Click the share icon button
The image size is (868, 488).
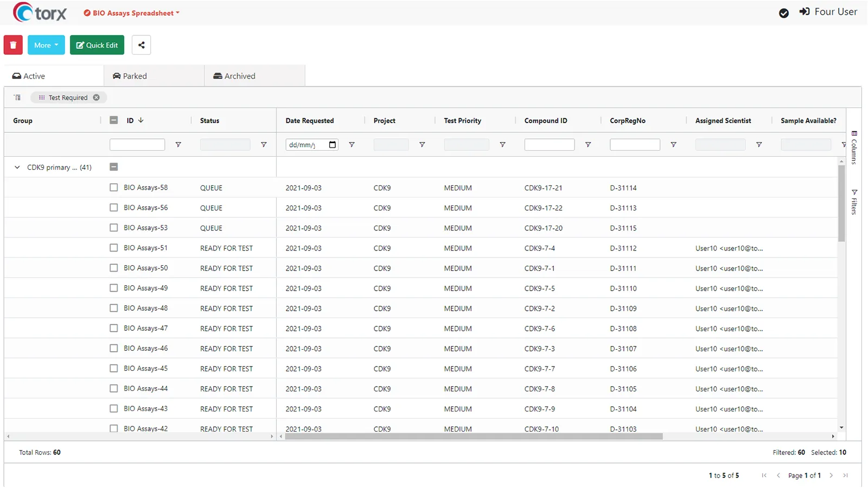141,45
